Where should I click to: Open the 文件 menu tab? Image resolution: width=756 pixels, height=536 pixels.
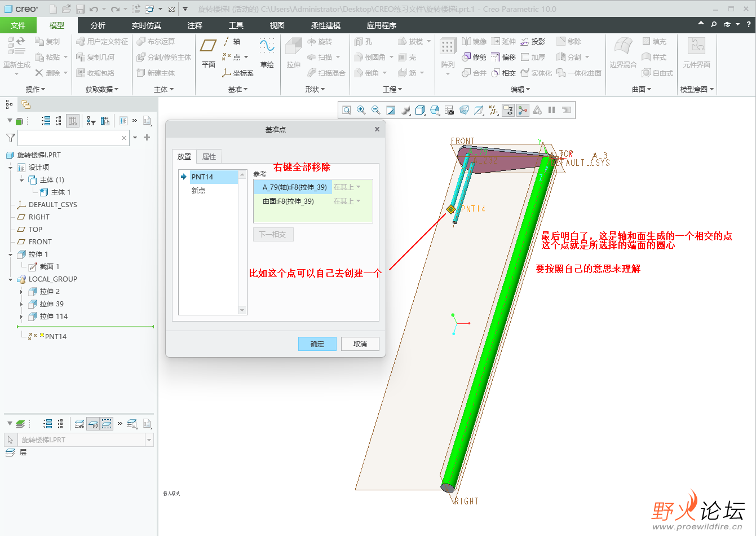18,25
